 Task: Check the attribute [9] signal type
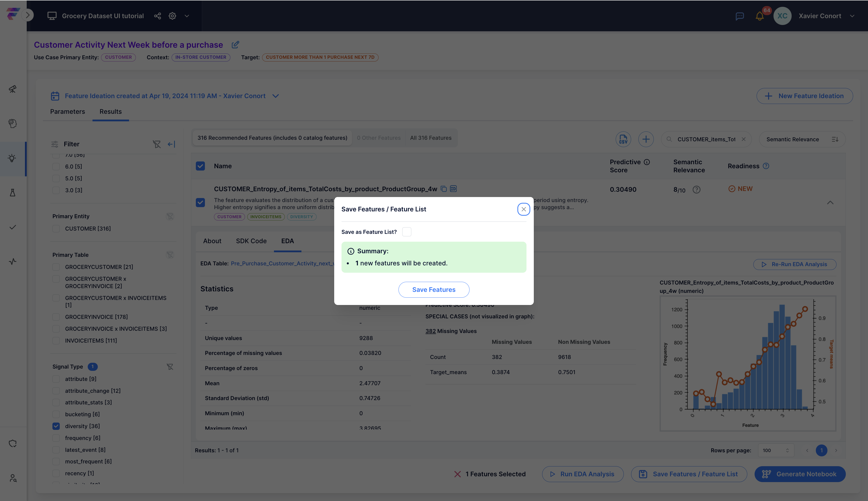point(56,379)
